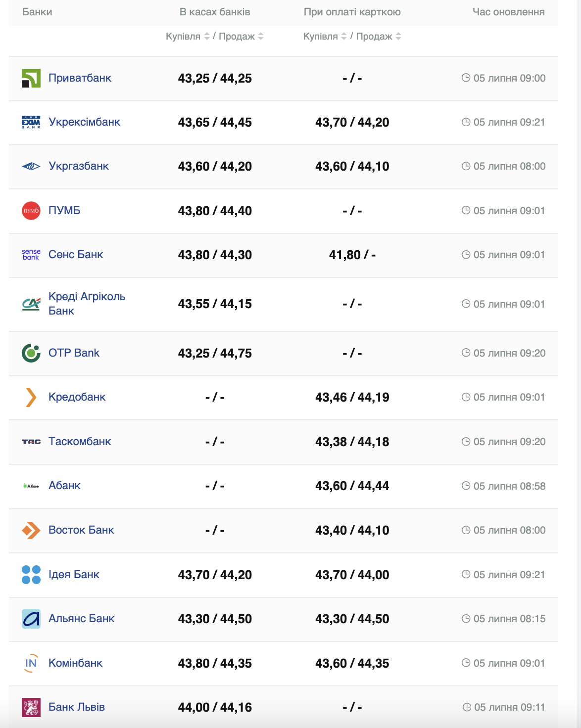The image size is (581, 728).
Task: Click the OTP Bank green logo
Action: click(31, 353)
